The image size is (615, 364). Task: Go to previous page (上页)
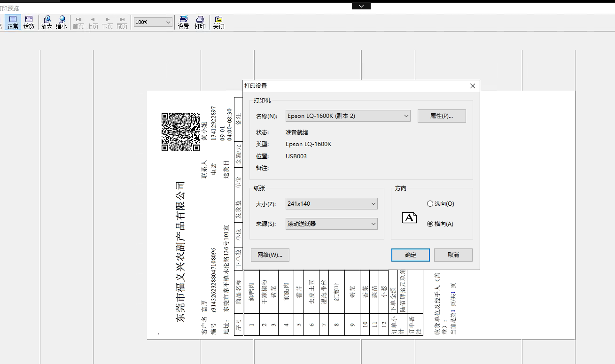(x=93, y=22)
